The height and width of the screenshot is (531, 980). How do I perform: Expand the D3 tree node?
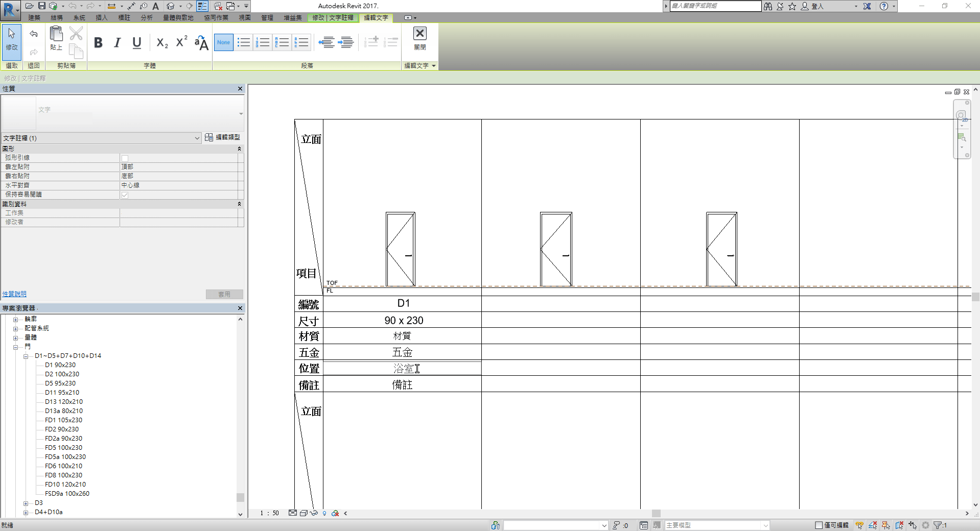[26, 503]
